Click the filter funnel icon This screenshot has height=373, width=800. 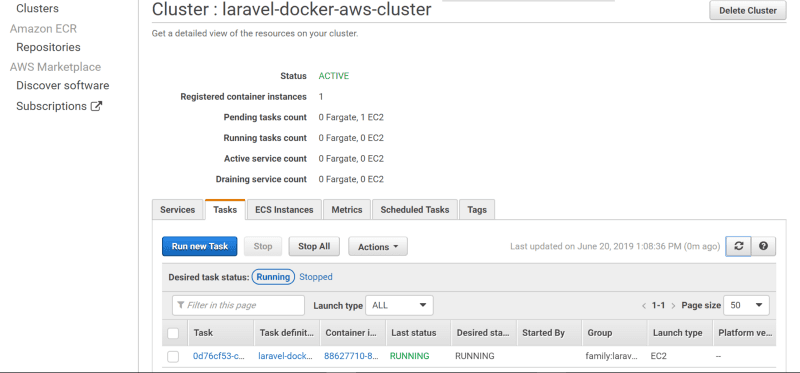click(181, 305)
